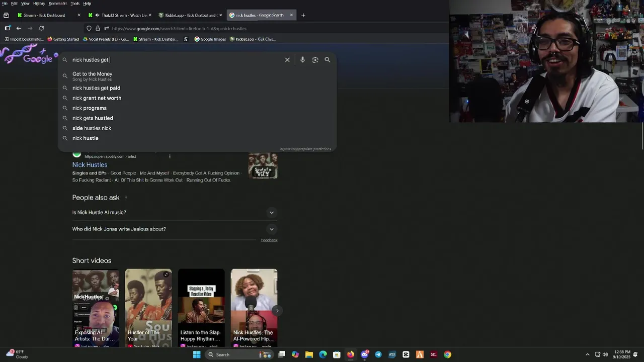This screenshot has width=644, height=362.
Task: Open People also ask options menu
Action: pyautogui.click(x=126, y=198)
